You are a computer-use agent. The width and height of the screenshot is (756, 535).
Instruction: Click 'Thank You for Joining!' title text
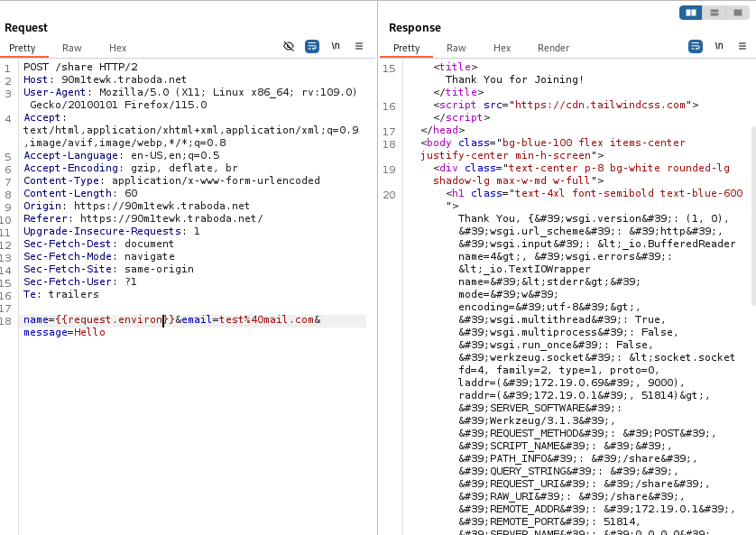pyautogui.click(x=514, y=79)
